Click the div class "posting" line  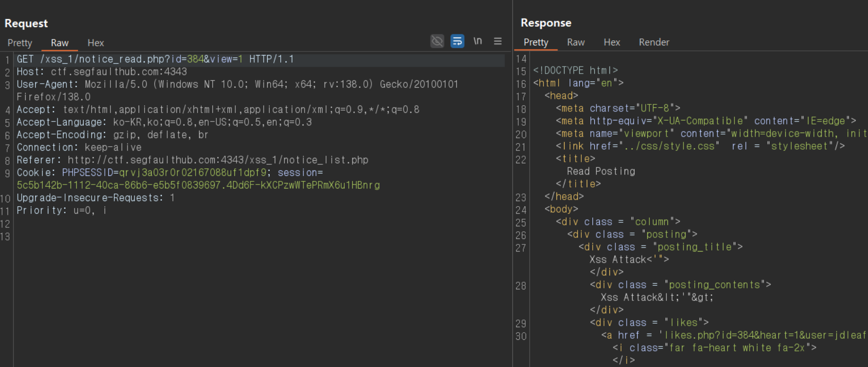pos(632,234)
